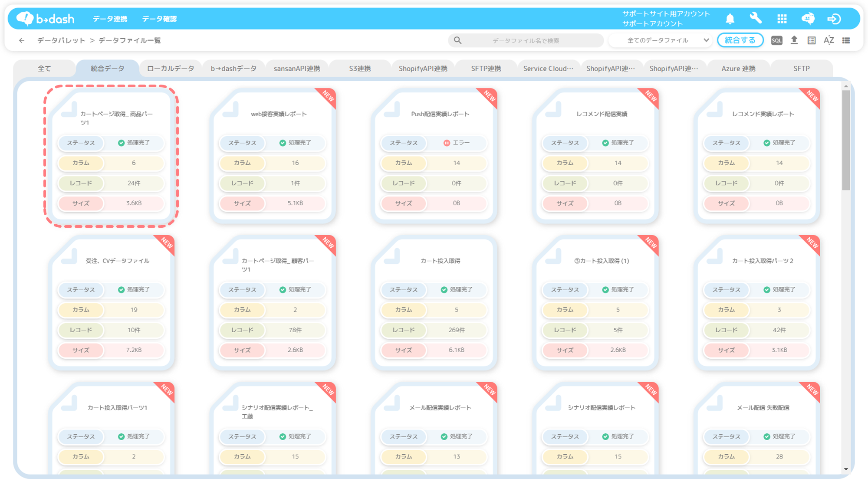The height and width of the screenshot is (488, 868).
Task: Switch to the 全て tab
Action: point(44,69)
